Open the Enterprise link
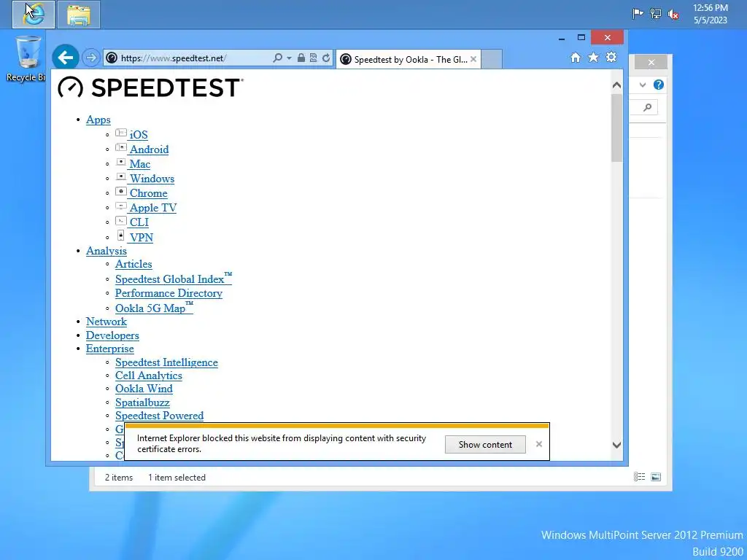747x560 pixels. pos(109,349)
